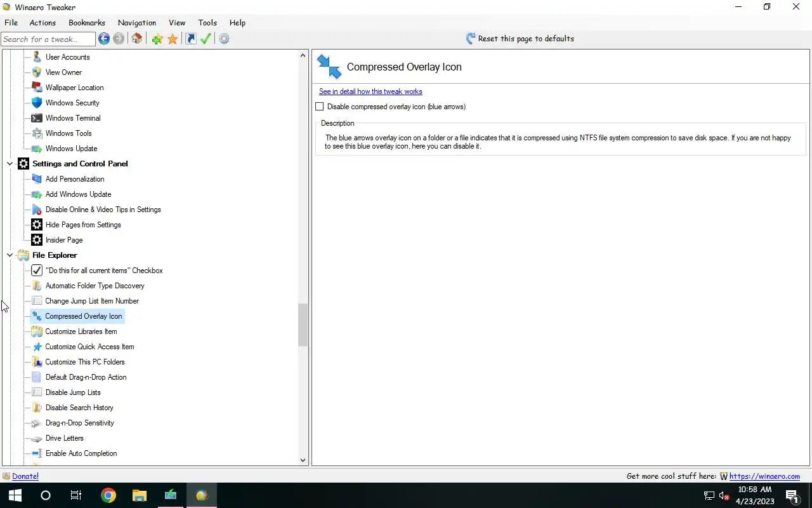This screenshot has height=508, width=812.
Task: Click the Windows Terminal icon
Action: [x=37, y=118]
